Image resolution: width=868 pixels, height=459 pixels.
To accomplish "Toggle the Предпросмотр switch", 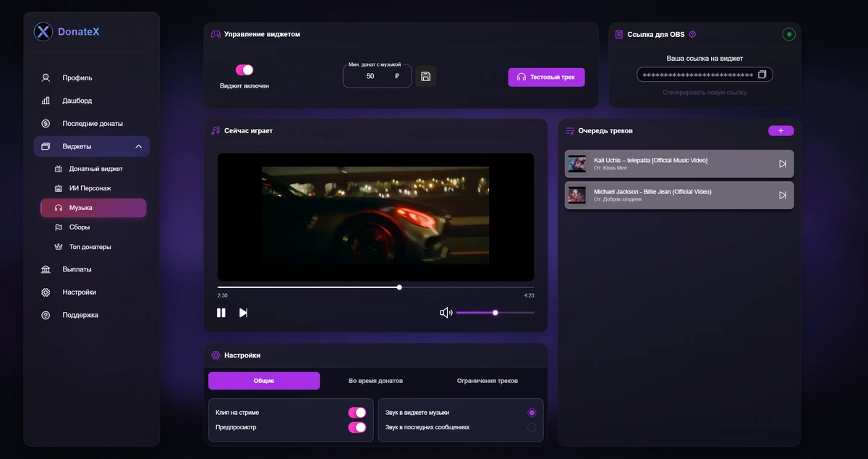I will (357, 428).
